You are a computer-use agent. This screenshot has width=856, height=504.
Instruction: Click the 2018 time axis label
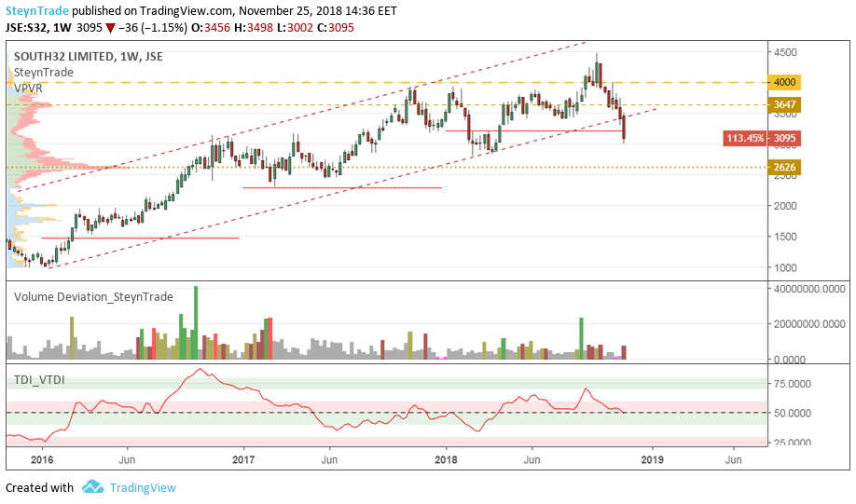coord(446,459)
